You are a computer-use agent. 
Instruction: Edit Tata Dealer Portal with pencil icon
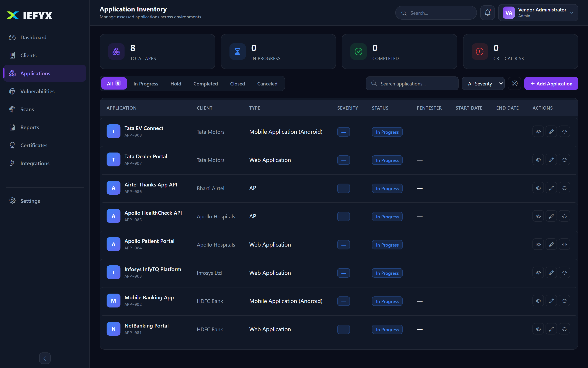[x=551, y=160]
